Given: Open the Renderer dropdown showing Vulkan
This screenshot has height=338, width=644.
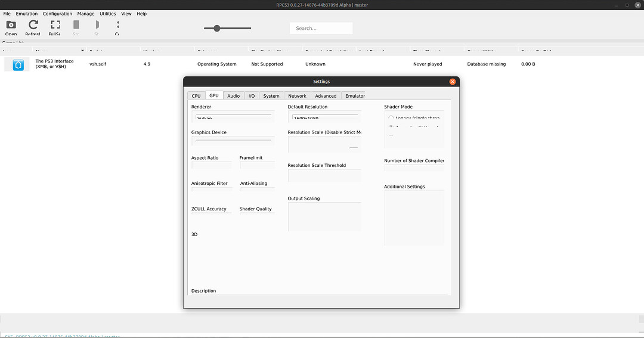Looking at the screenshot, I should [x=233, y=117].
